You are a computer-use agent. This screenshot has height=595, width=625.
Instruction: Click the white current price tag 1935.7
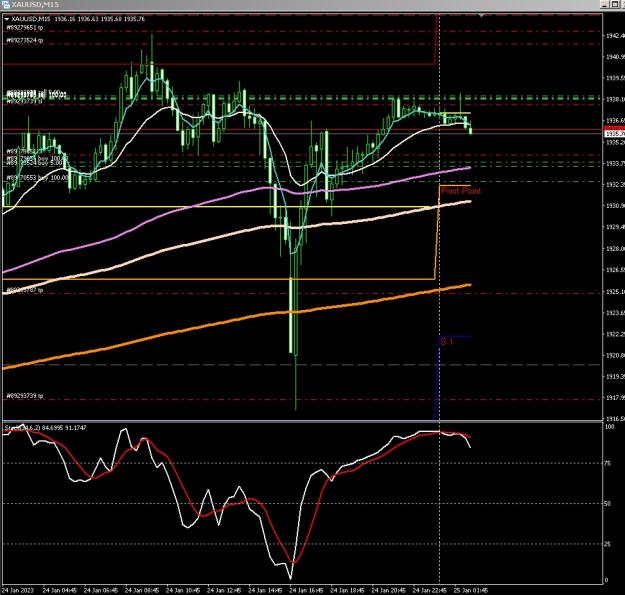point(615,134)
